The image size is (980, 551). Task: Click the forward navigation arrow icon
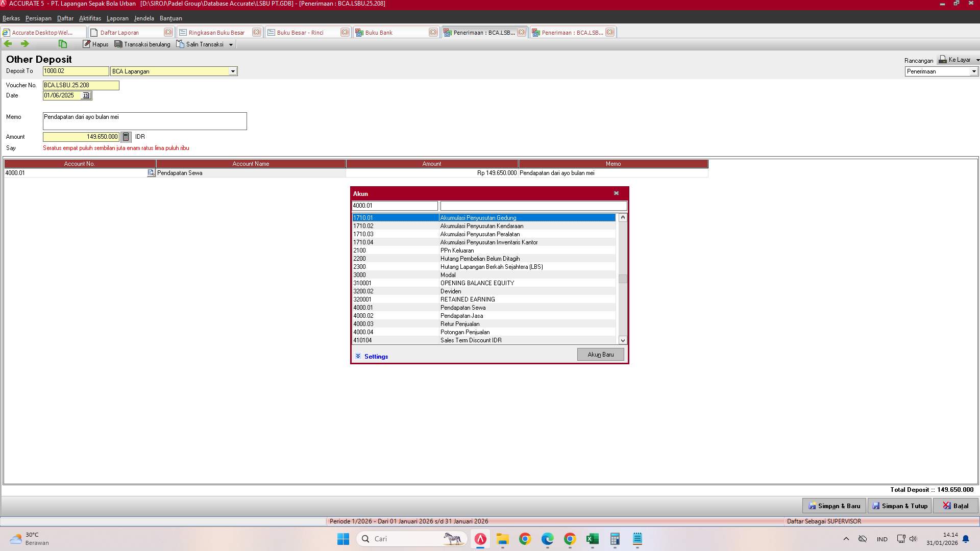click(x=24, y=44)
